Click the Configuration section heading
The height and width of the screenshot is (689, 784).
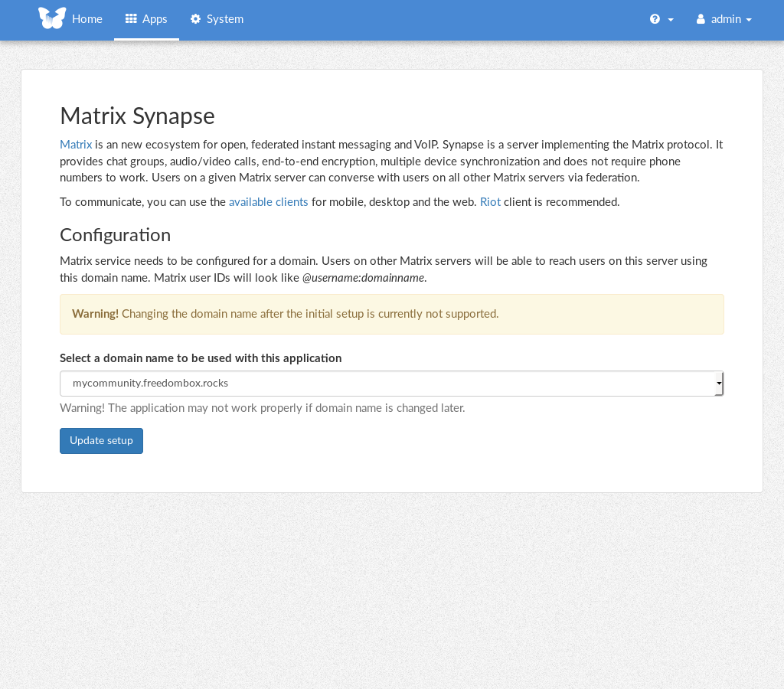[x=116, y=235]
